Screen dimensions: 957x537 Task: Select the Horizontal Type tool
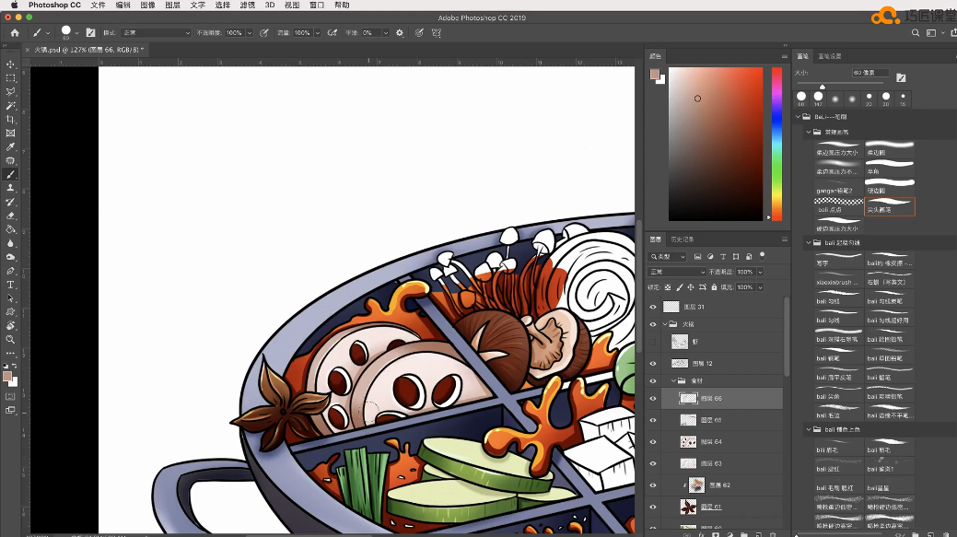coord(10,285)
